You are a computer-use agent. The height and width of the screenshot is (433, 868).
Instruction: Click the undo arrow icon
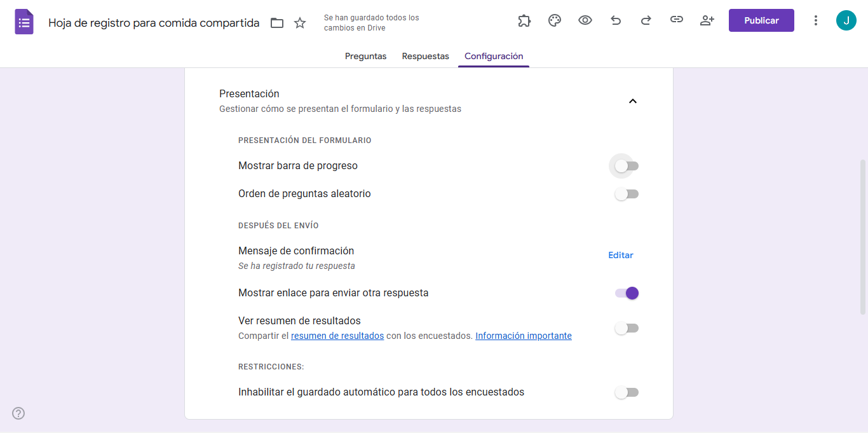[x=615, y=20]
